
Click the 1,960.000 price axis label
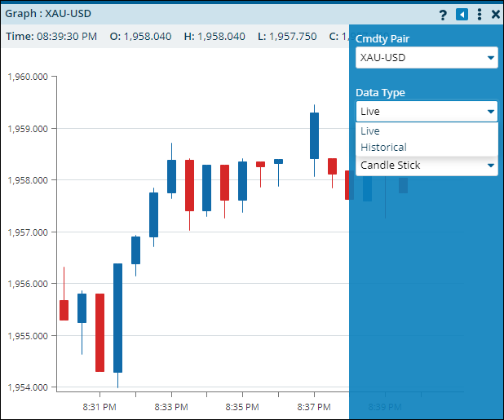pos(28,77)
